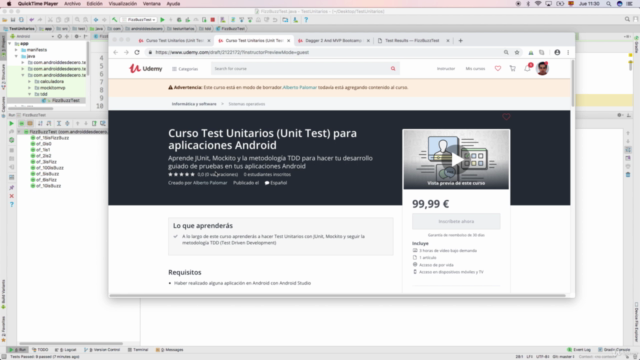Open the Udemy wishlist heart in the header

click(498, 69)
